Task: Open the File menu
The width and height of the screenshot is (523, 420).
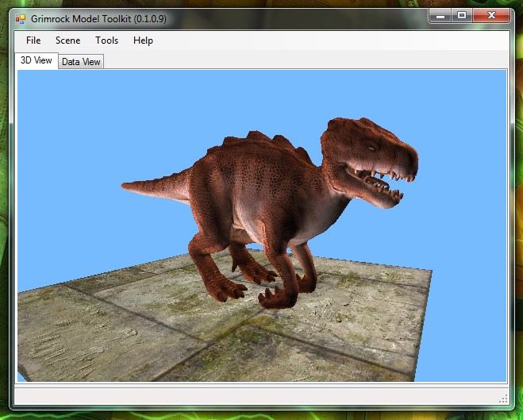Action: coord(33,40)
